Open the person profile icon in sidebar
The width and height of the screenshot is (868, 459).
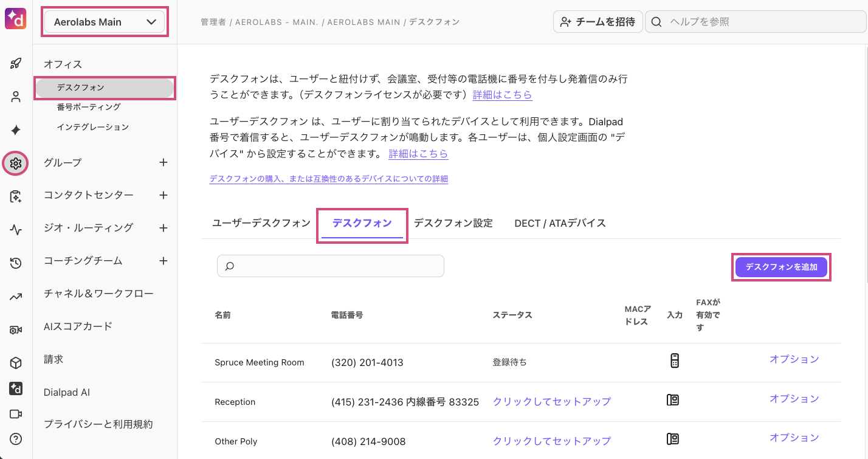click(16, 97)
